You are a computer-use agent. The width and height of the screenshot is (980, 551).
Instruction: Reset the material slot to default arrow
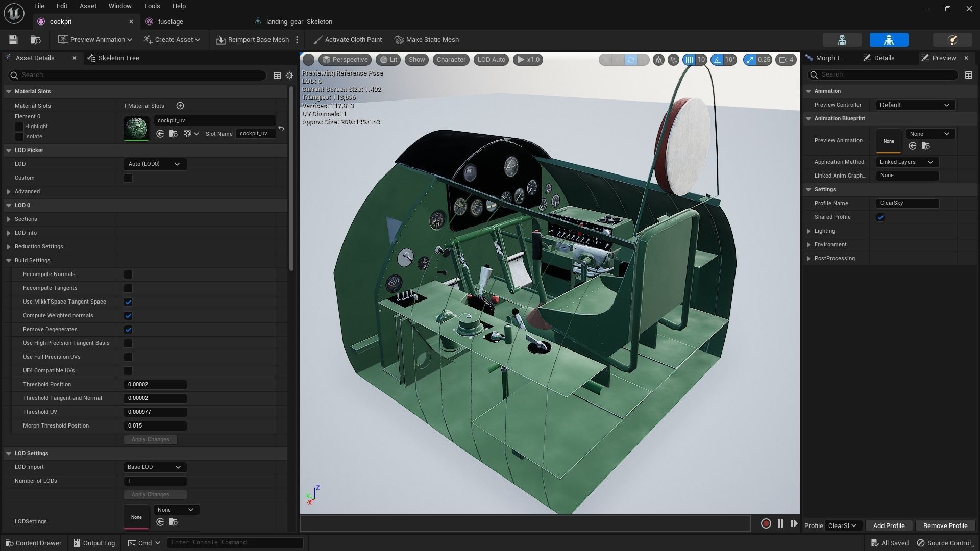coord(281,128)
